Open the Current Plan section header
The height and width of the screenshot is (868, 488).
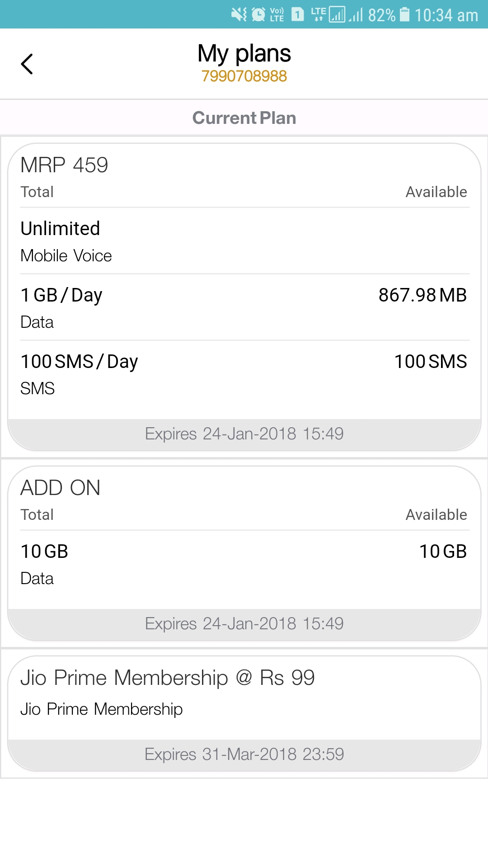(244, 118)
